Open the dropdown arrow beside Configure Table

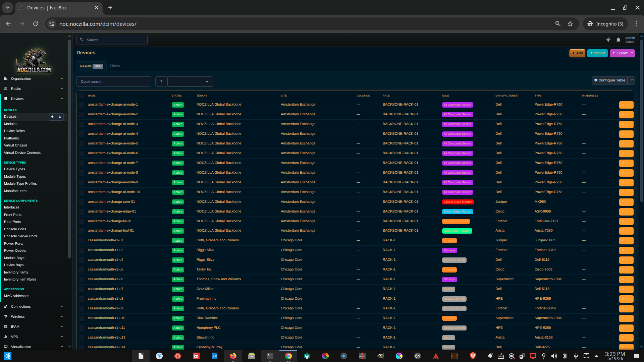(x=631, y=80)
